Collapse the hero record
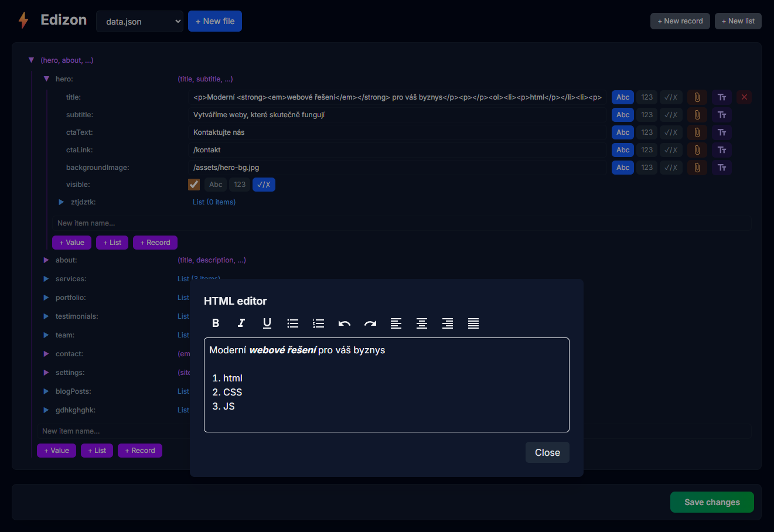This screenshot has width=774, height=532. [47, 79]
